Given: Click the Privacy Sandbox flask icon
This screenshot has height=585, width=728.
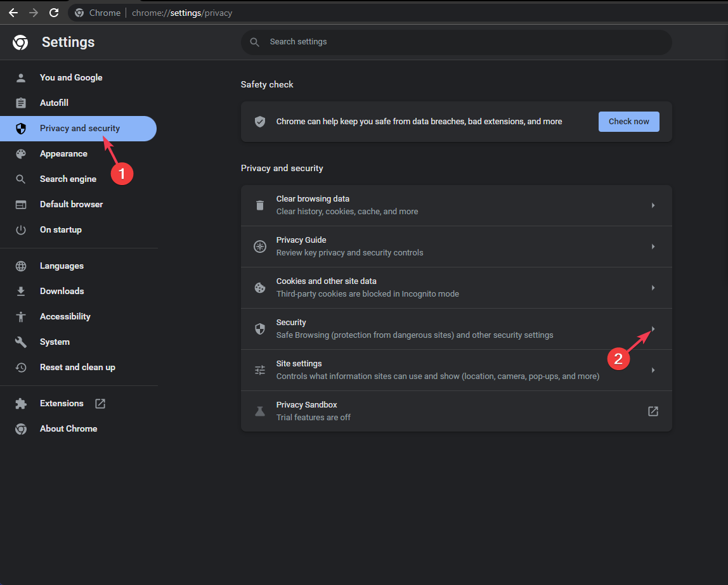Looking at the screenshot, I should click(x=259, y=411).
